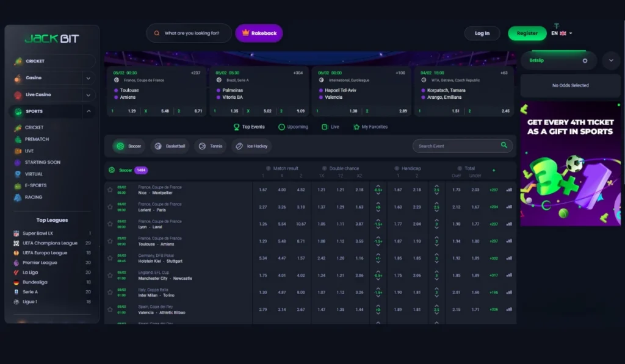Click the LIVE sidebar icon
The height and width of the screenshot is (364, 625).
tap(18, 151)
